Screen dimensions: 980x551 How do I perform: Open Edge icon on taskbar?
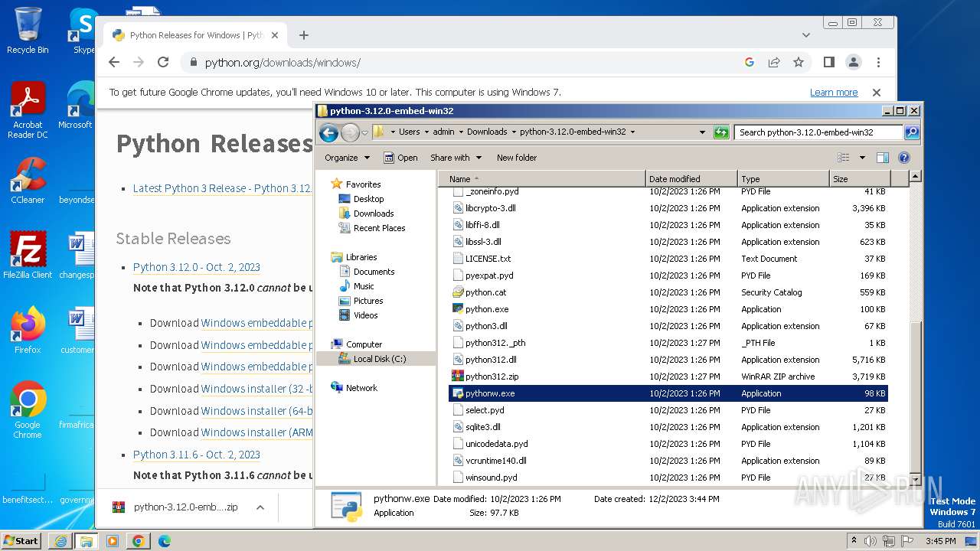point(164,541)
